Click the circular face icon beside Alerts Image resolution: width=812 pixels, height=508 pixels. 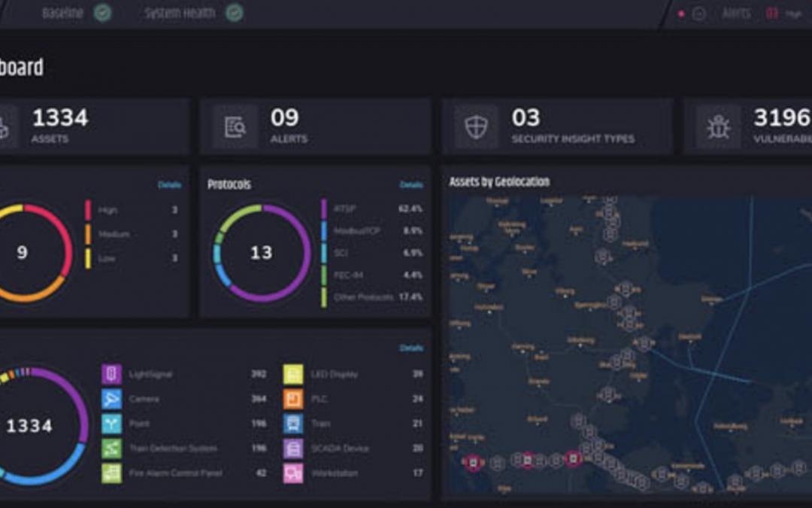698,14
